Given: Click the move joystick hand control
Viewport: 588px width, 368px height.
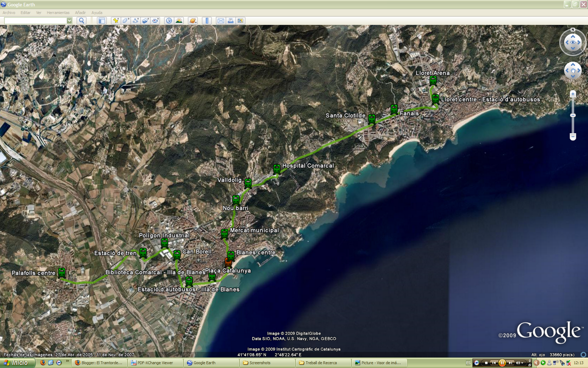Looking at the screenshot, I should (573, 70).
